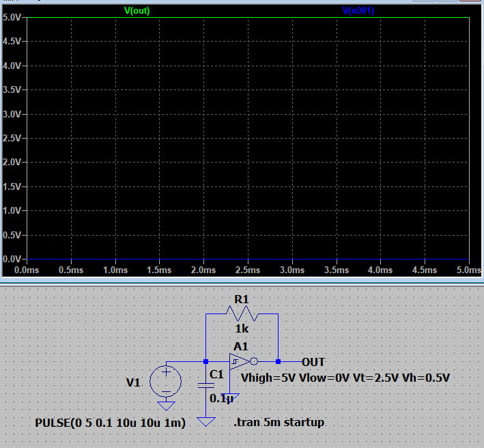Viewport: 484px width, 448px height.
Task: Click the R1 reference designator label
Action: point(242,298)
